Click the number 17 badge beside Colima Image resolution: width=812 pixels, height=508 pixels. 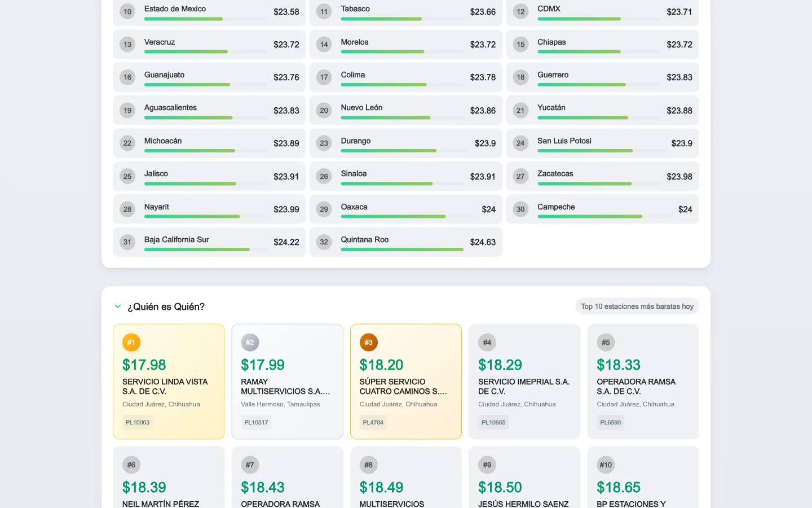coord(324,77)
